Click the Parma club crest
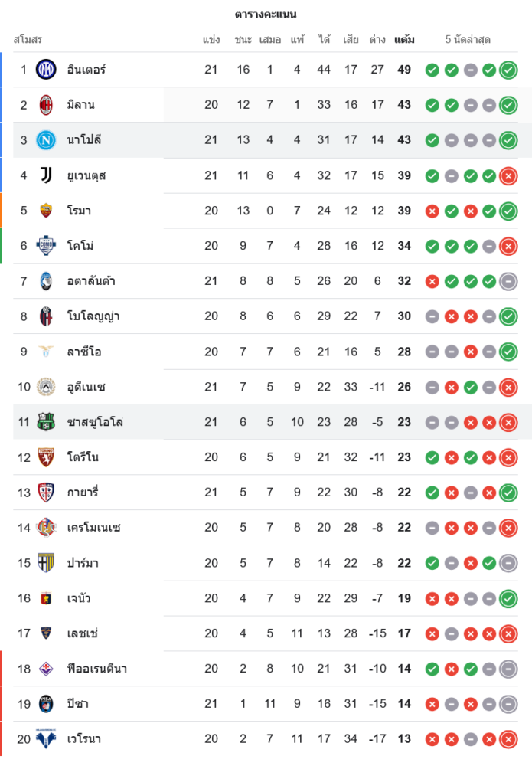532x766 pixels. (x=47, y=563)
